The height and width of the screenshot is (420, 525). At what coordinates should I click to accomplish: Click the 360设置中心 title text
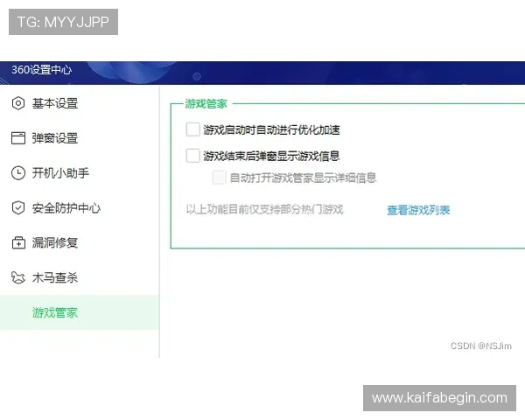click(x=41, y=70)
